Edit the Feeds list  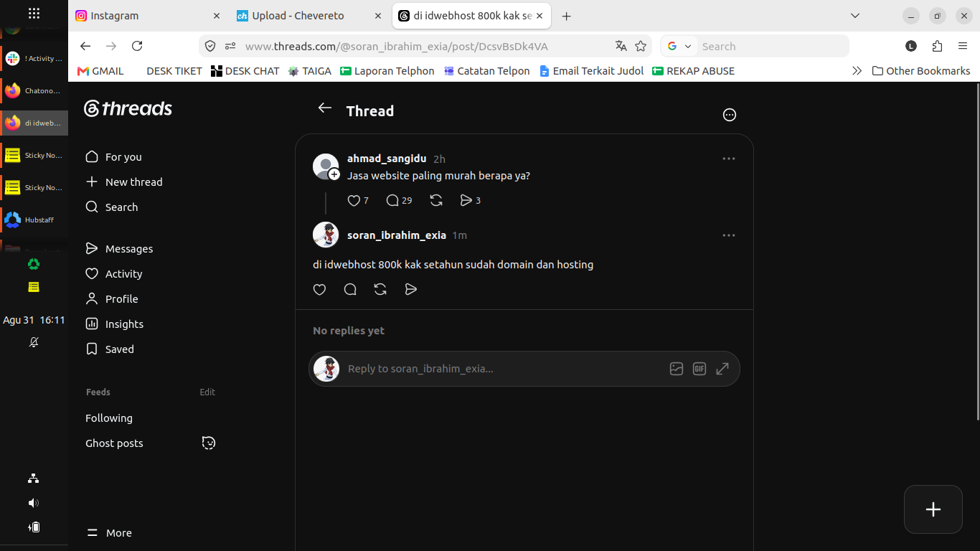pyautogui.click(x=207, y=392)
